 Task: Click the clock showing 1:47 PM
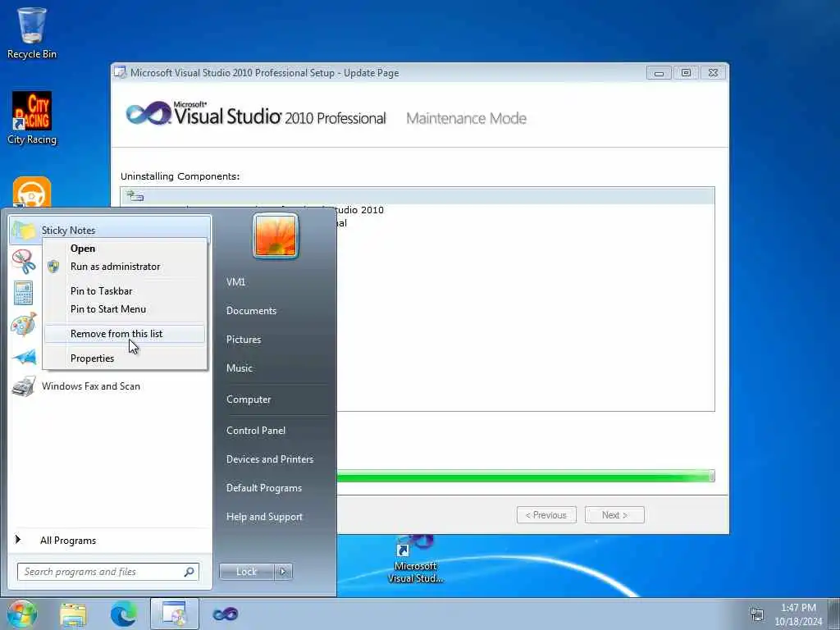(x=798, y=608)
